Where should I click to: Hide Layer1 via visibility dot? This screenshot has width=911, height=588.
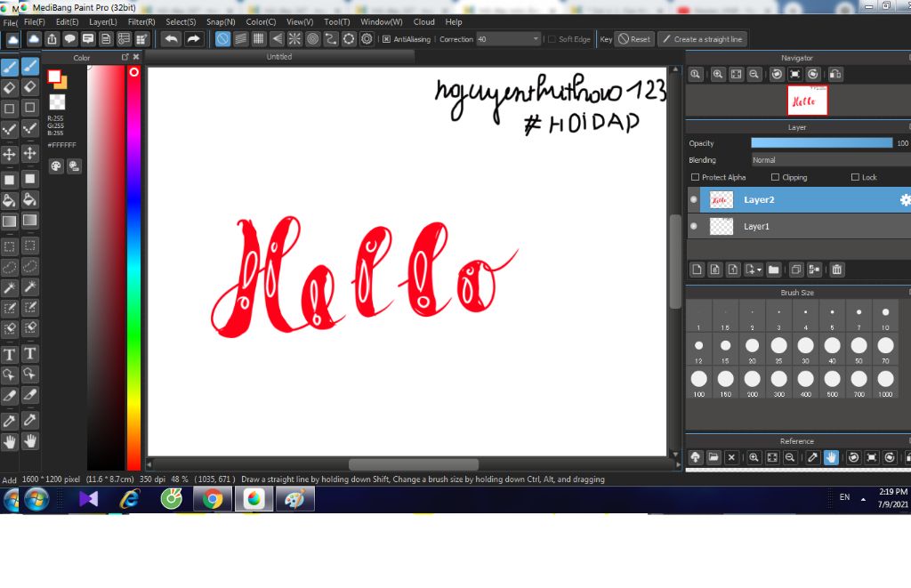coord(694,226)
